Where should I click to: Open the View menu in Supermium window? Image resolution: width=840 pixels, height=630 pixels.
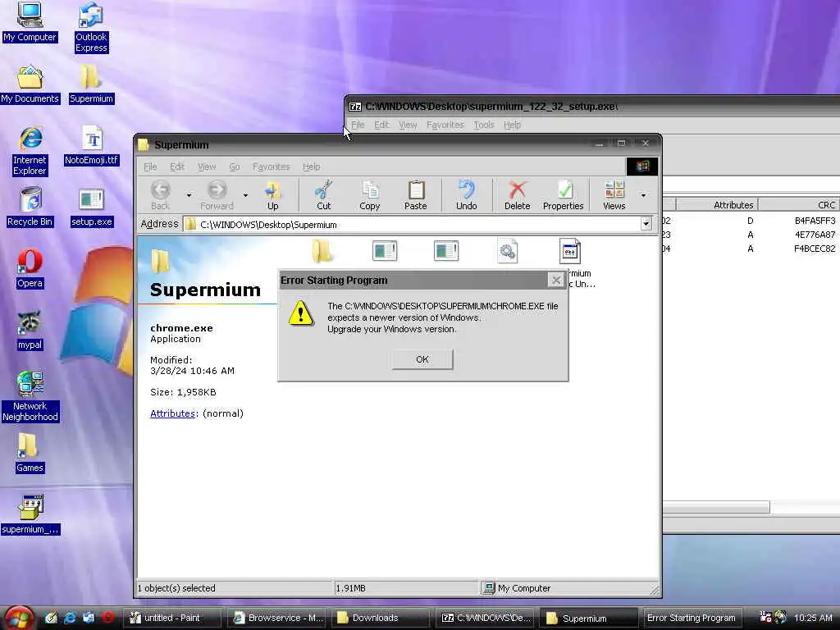pos(206,167)
